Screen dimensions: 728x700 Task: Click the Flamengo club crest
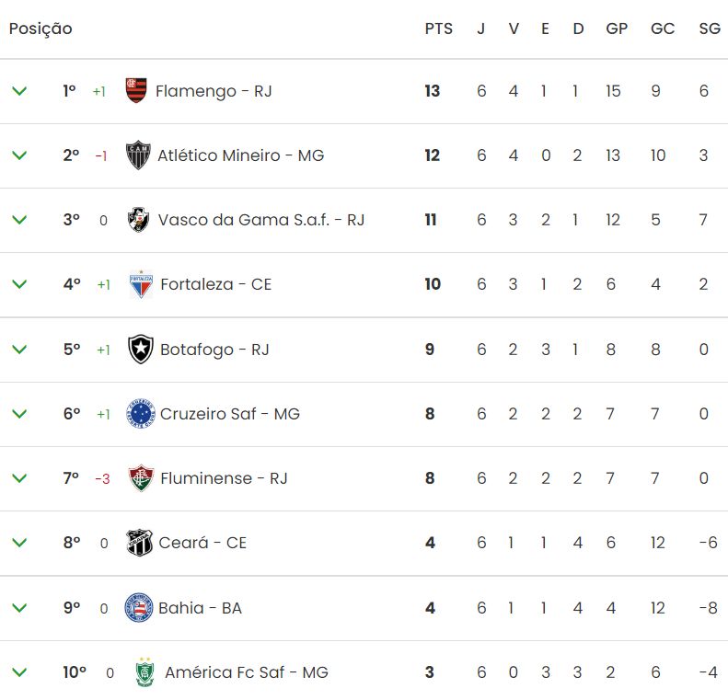[136, 91]
